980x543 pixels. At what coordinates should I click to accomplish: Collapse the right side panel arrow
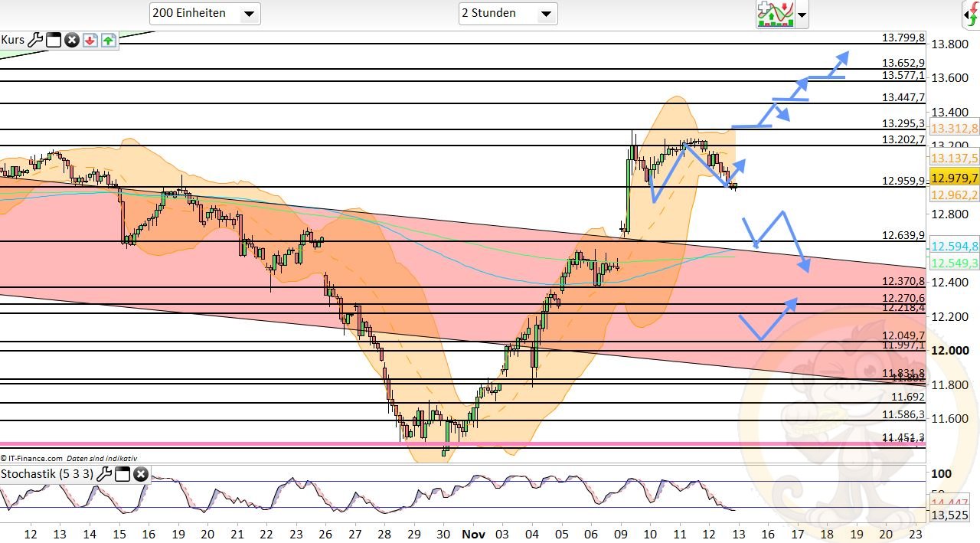(968, 14)
